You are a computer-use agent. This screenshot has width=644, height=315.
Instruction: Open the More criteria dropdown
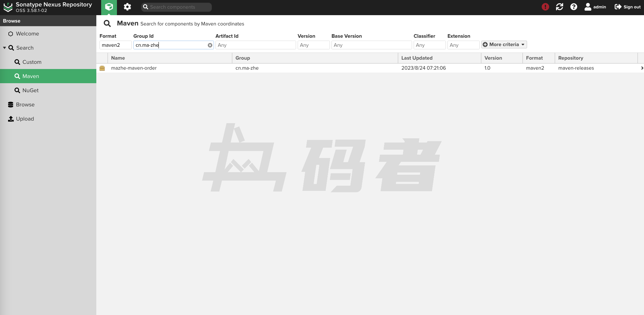[504, 44]
